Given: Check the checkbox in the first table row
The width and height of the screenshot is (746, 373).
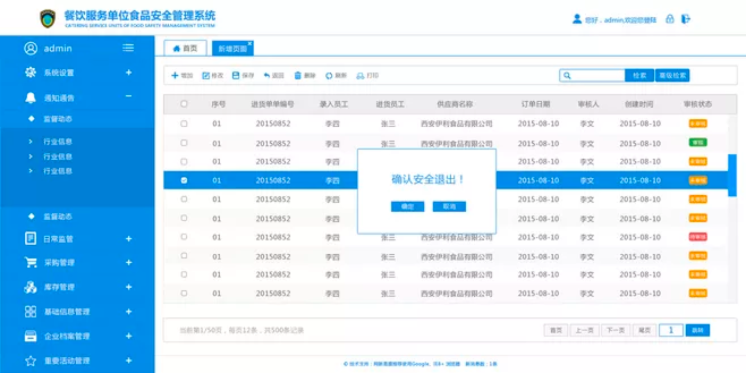Looking at the screenshot, I should pyautogui.click(x=184, y=124).
